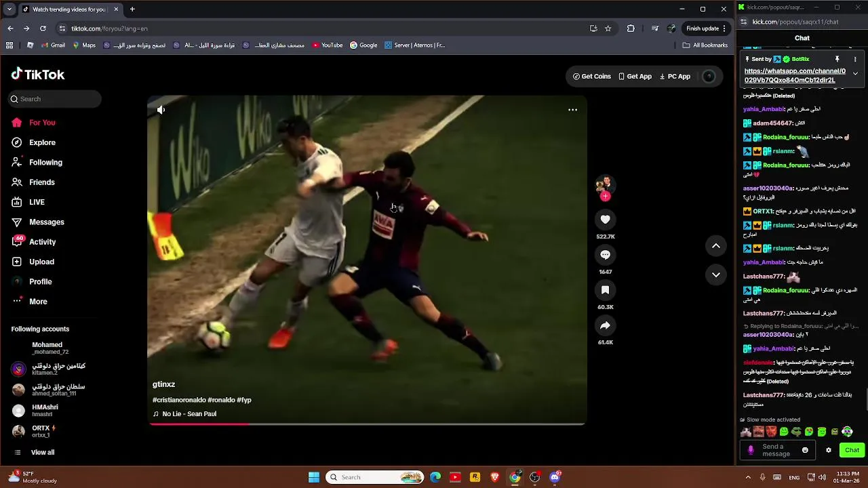Image resolution: width=868 pixels, height=488 pixels.
Task: Click the green Chat send button
Action: 852,450
